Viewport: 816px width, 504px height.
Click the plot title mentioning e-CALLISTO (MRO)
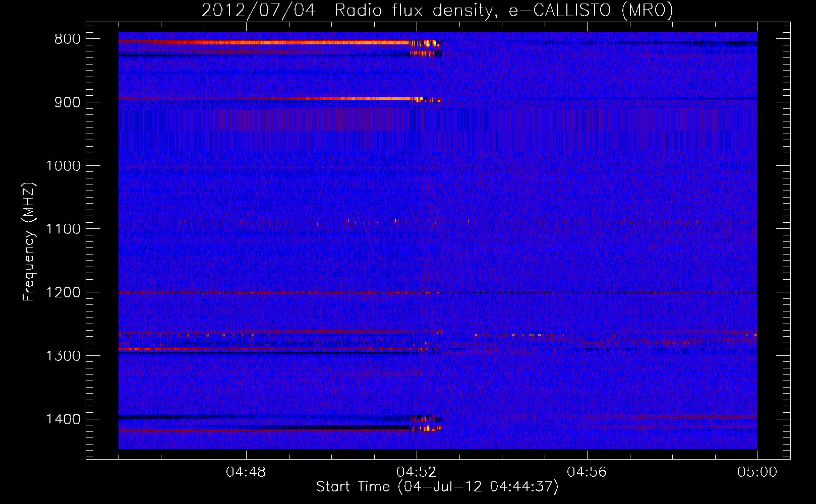click(437, 11)
